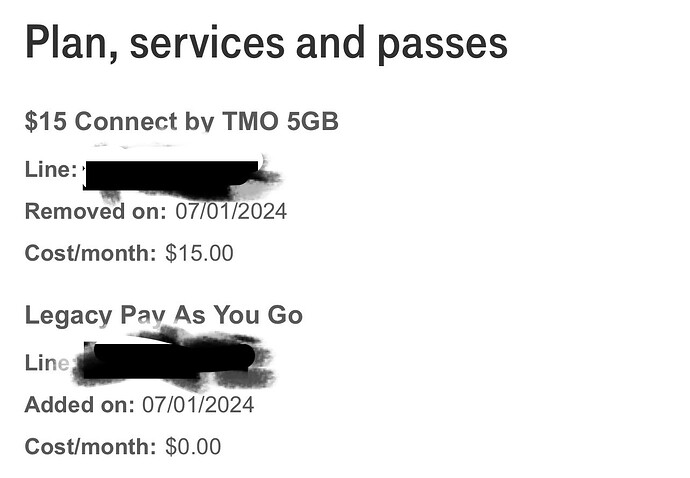Click the "Plan, services and passes" heading
The image size is (690, 478).
click(266, 43)
